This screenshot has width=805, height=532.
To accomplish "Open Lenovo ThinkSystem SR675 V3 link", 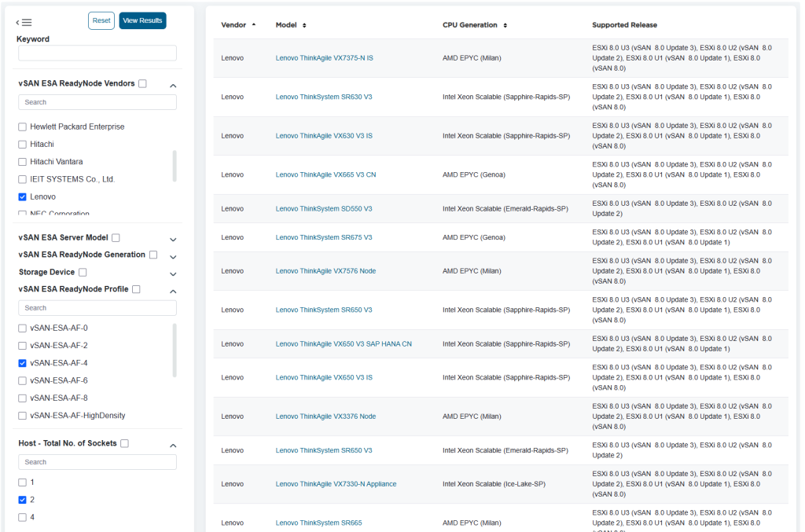I will point(323,237).
